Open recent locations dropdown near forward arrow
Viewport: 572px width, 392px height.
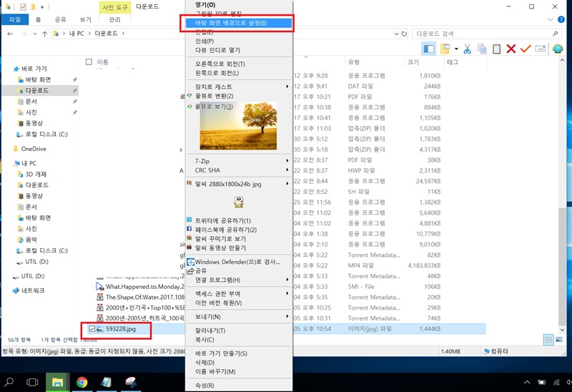35,34
